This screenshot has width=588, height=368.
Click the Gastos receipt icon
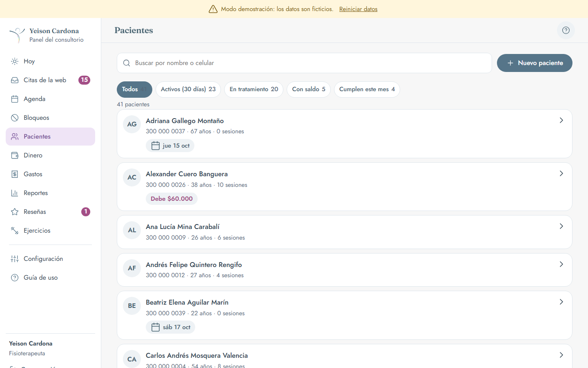(15, 174)
